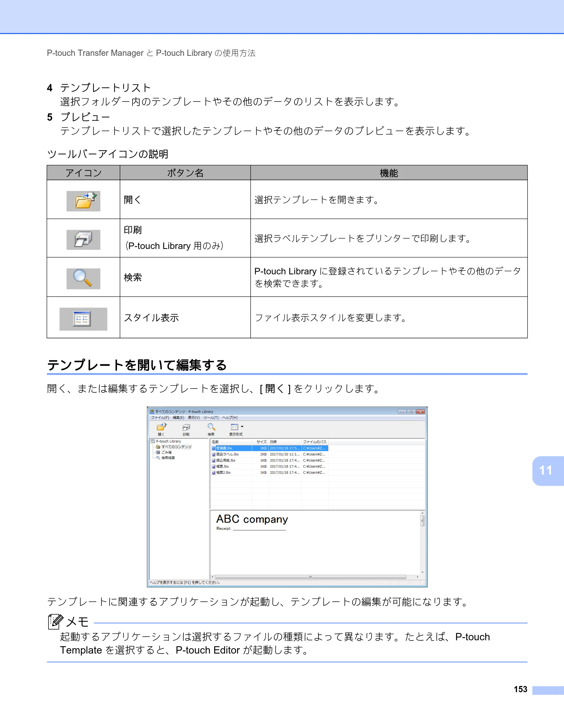Close the P-touch Library window
Screen dimensions: 564x728
point(421,412)
